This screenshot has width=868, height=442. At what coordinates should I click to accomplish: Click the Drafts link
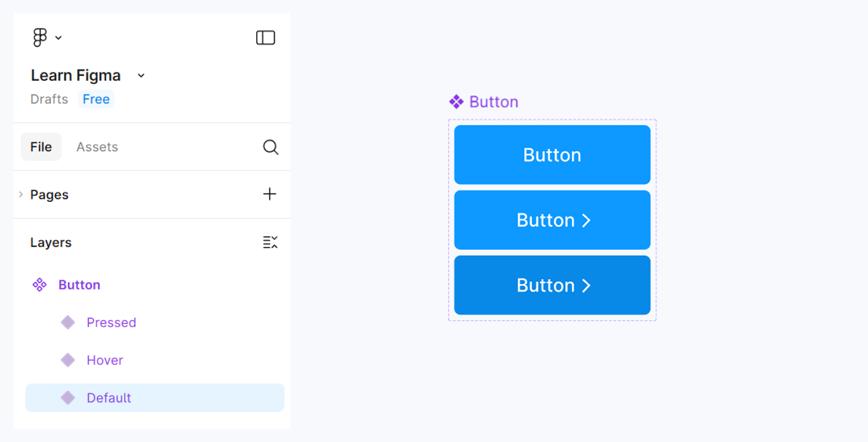pyautogui.click(x=49, y=99)
